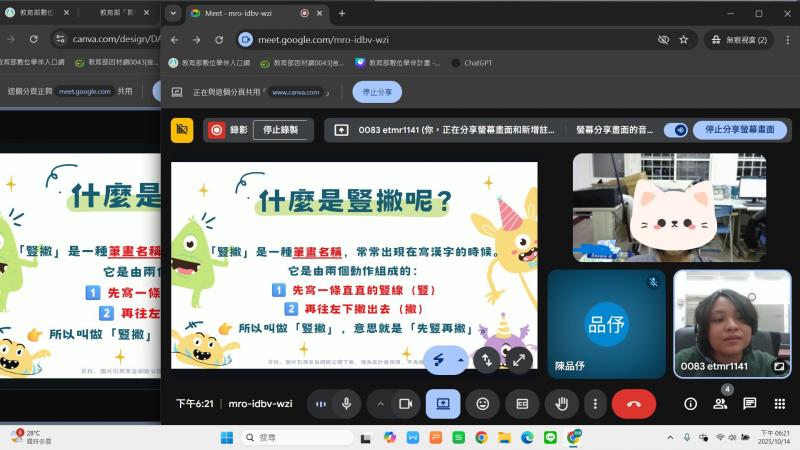Turn on closed captions in Meet
The width and height of the screenshot is (800, 450).
click(522, 404)
